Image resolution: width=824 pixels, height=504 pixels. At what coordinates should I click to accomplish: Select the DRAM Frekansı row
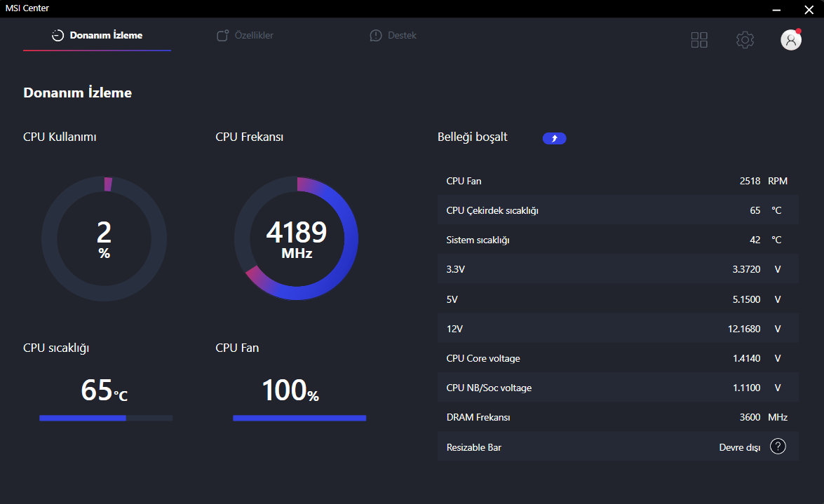coord(618,417)
